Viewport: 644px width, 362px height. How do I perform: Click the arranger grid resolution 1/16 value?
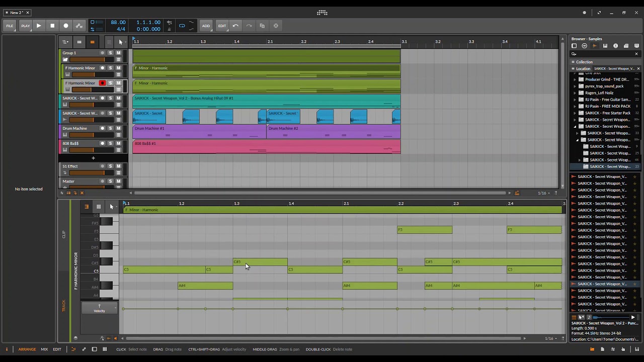(542, 193)
